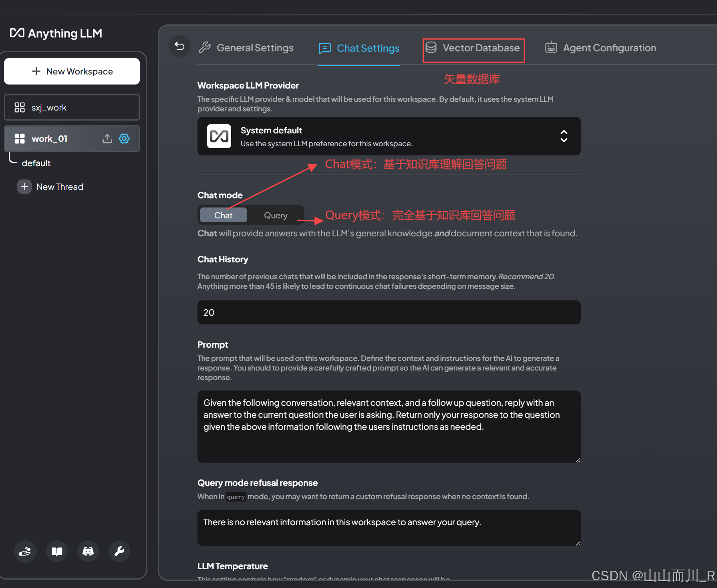Click the Workspace LLM Provider heading
717x588 pixels.
248,85
